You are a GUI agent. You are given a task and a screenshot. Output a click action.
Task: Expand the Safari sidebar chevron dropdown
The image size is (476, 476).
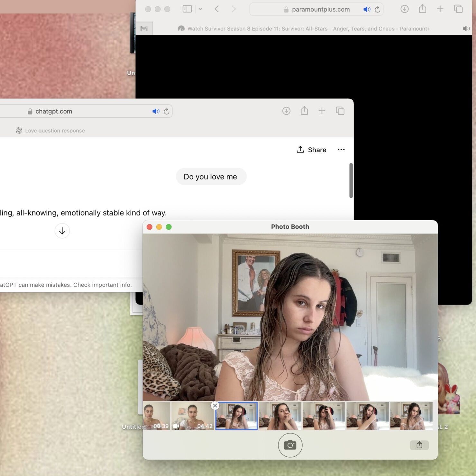(x=200, y=9)
